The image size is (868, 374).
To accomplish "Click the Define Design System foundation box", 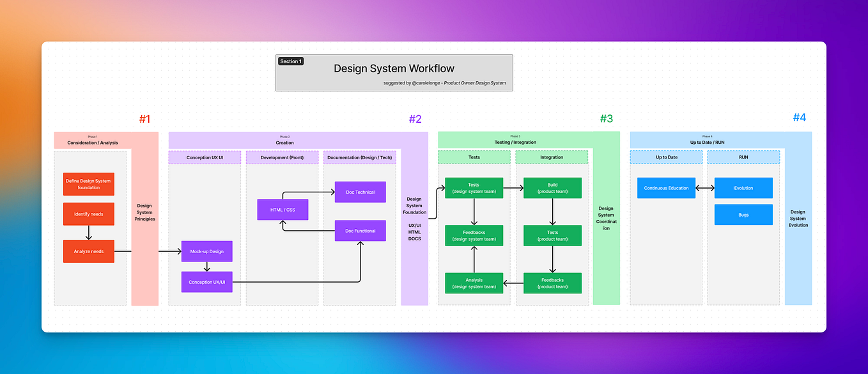I will click(x=88, y=183).
